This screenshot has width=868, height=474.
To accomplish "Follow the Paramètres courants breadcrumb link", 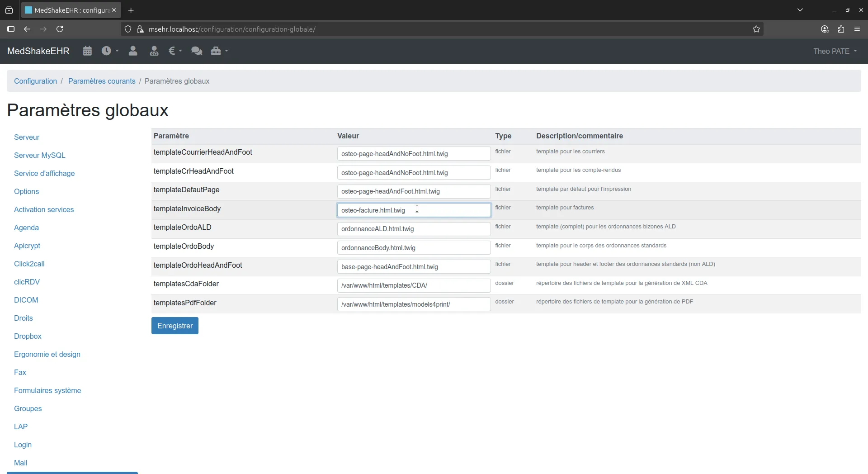I will click(102, 81).
